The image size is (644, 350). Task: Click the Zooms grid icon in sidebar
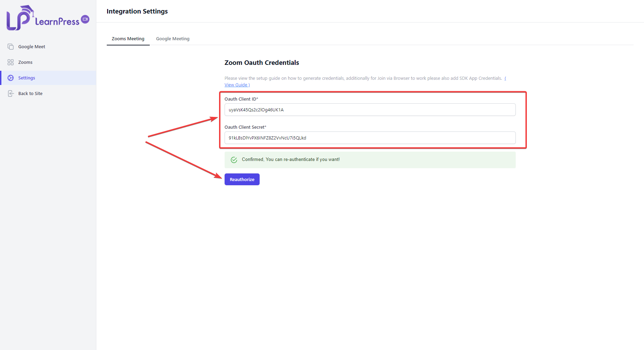coord(11,62)
